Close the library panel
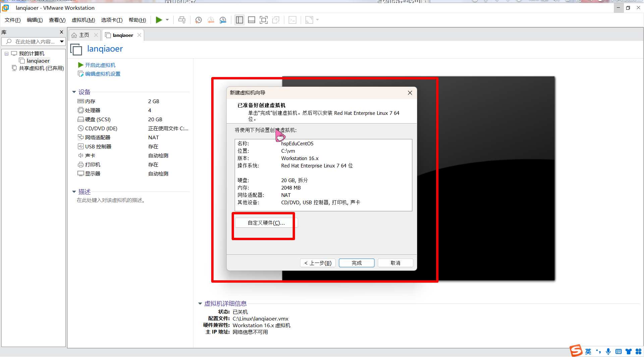 click(x=61, y=32)
